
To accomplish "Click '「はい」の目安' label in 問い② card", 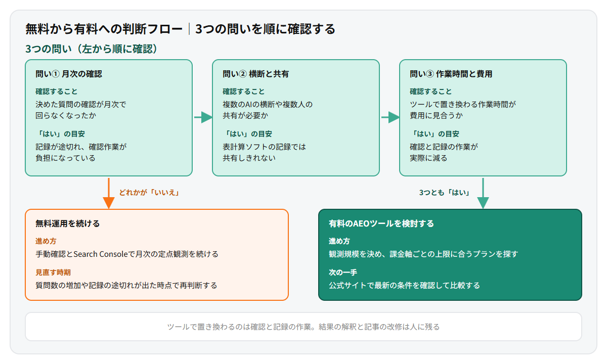I will 247,134.
